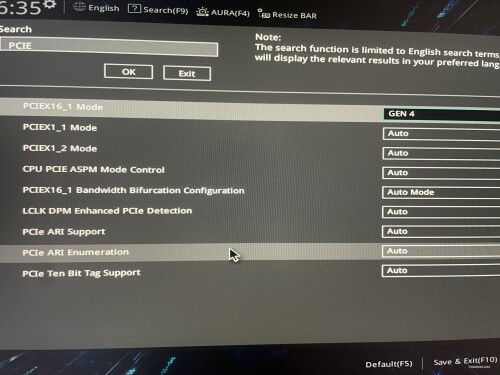Close the search with the Exit button
The width and height of the screenshot is (500, 375).
click(187, 73)
